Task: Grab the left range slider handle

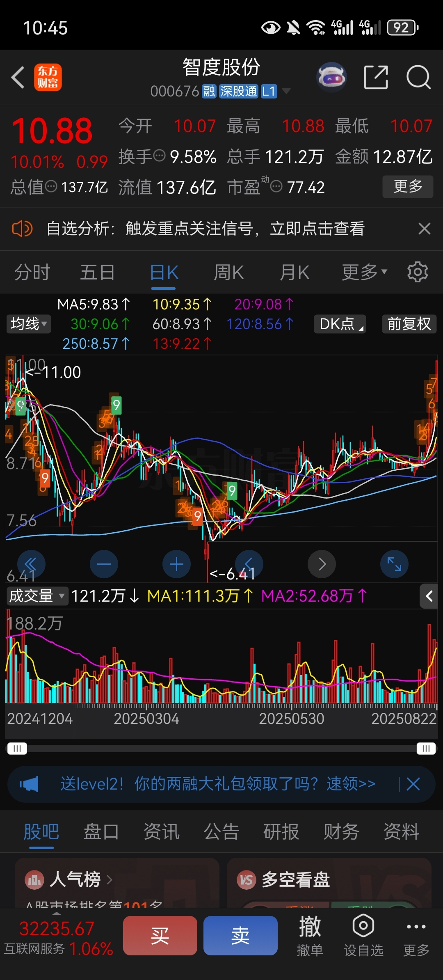Action: point(17,749)
